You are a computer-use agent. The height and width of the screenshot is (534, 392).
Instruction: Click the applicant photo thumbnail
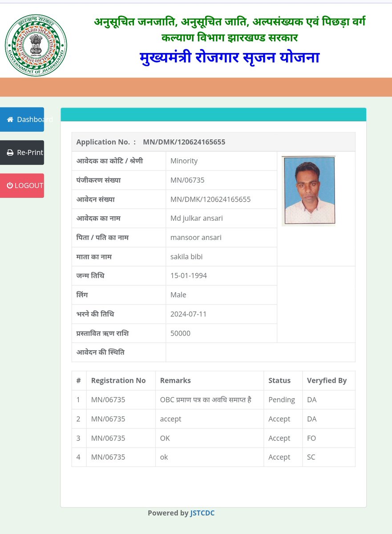308,191
